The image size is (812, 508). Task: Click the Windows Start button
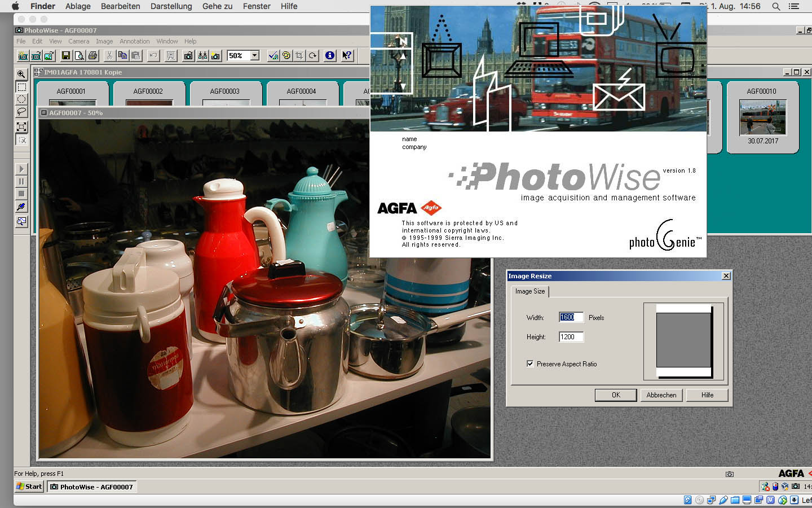(29, 487)
